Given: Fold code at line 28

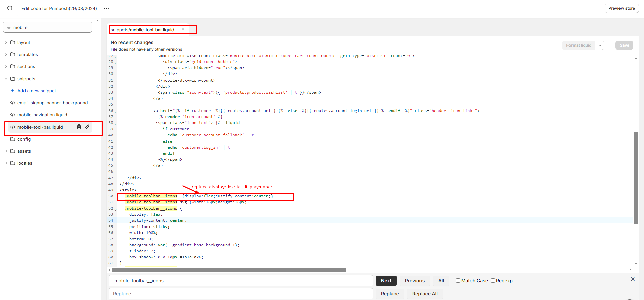Looking at the screenshot, I should (116, 63).
